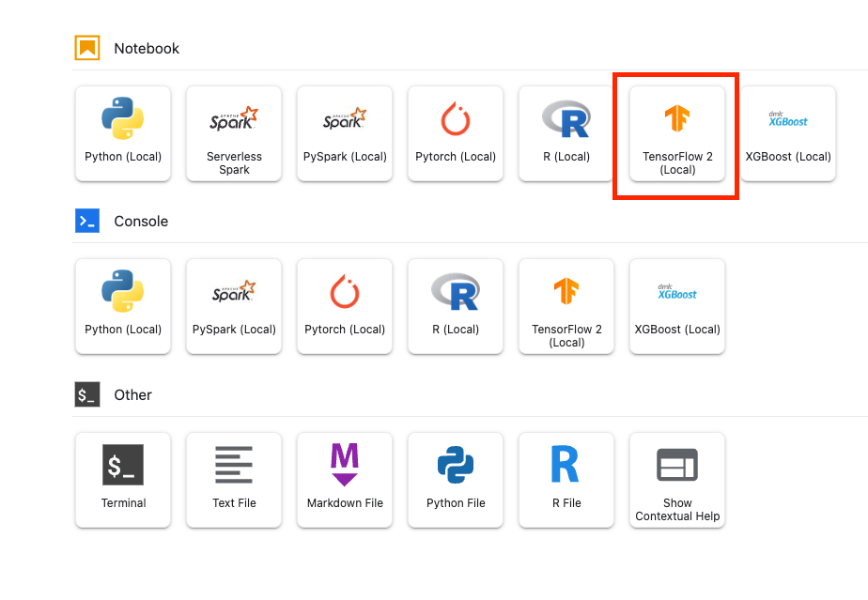The image size is (868, 600).
Task: Launch the TensorFlow 2 (Local) console
Action: point(566,306)
